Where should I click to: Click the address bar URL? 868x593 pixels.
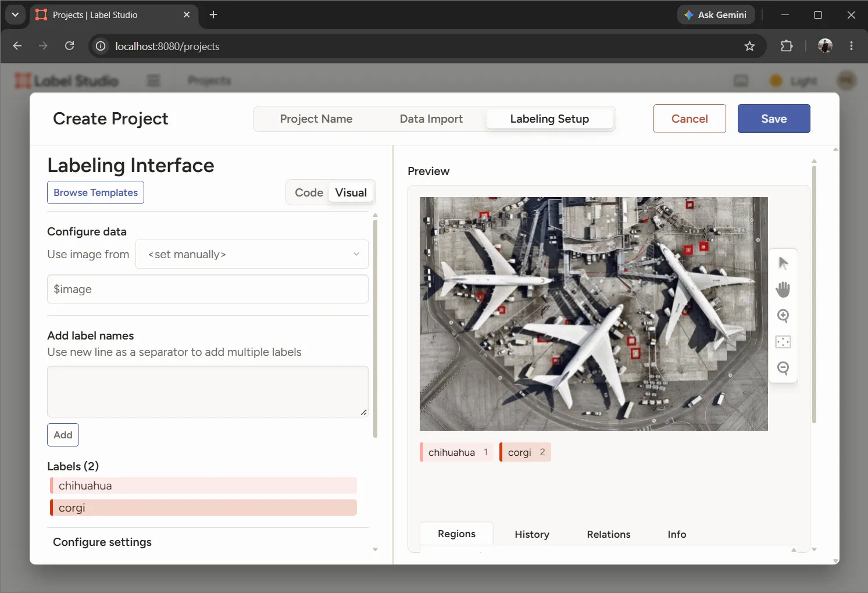[x=167, y=46]
